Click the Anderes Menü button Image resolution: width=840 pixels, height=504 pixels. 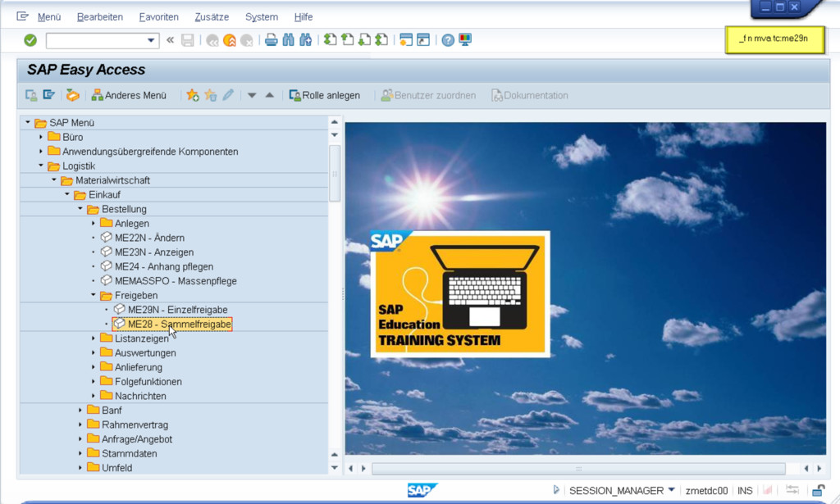point(129,95)
